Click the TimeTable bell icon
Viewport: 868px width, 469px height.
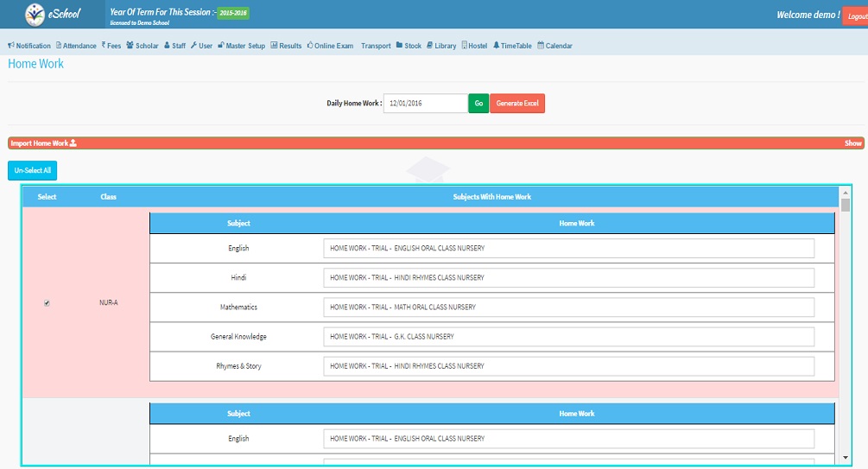pyautogui.click(x=497, y=45)
